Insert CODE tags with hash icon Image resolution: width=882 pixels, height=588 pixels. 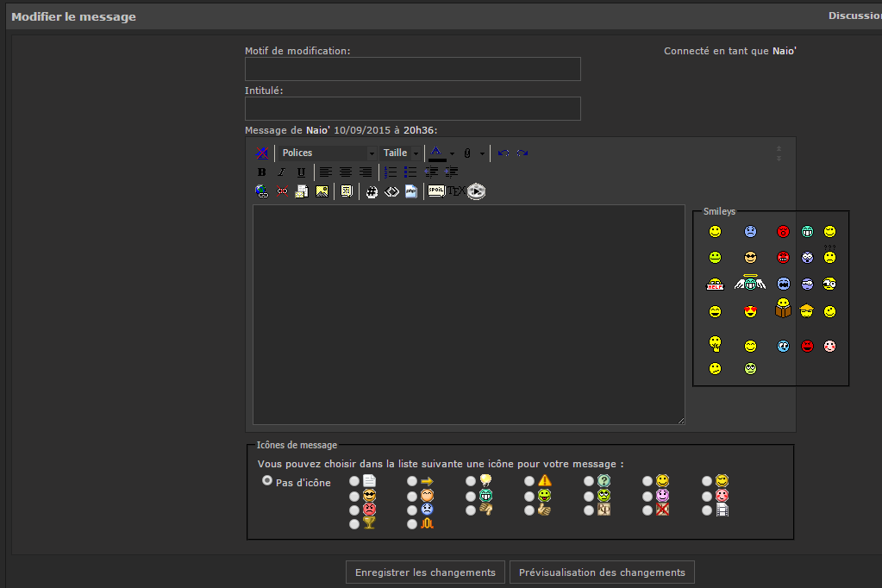pyautogui.click(x=372, y=192)
